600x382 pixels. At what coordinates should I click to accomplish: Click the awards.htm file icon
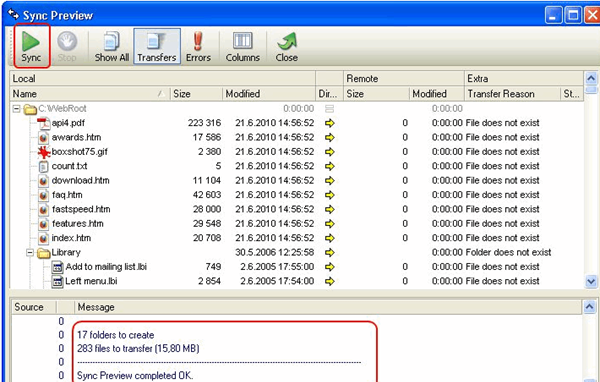tap(44, 138)
